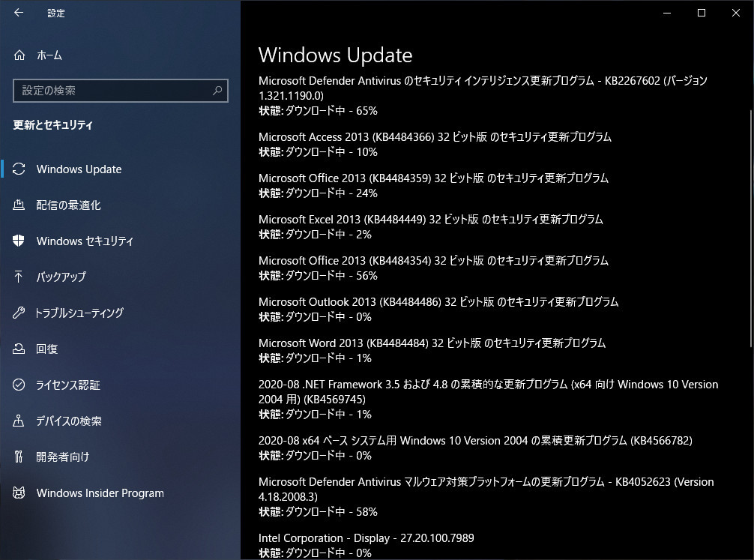
Task: Close the Settings window
Action: (736, 13)
